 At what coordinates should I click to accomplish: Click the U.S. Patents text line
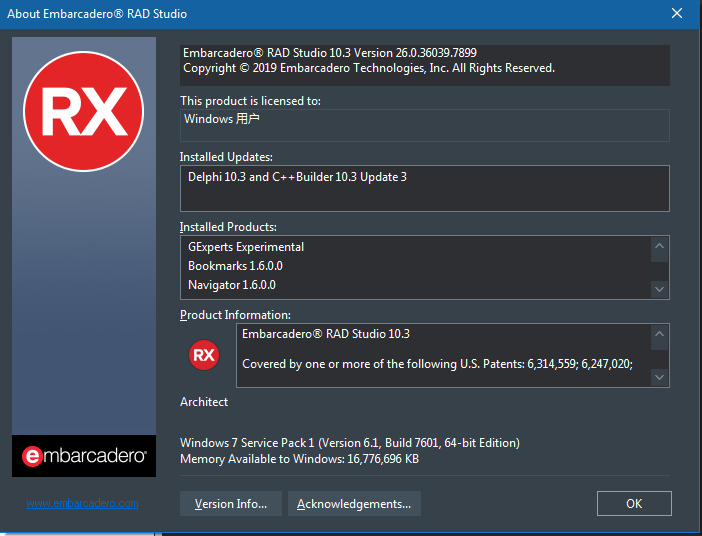437,364
